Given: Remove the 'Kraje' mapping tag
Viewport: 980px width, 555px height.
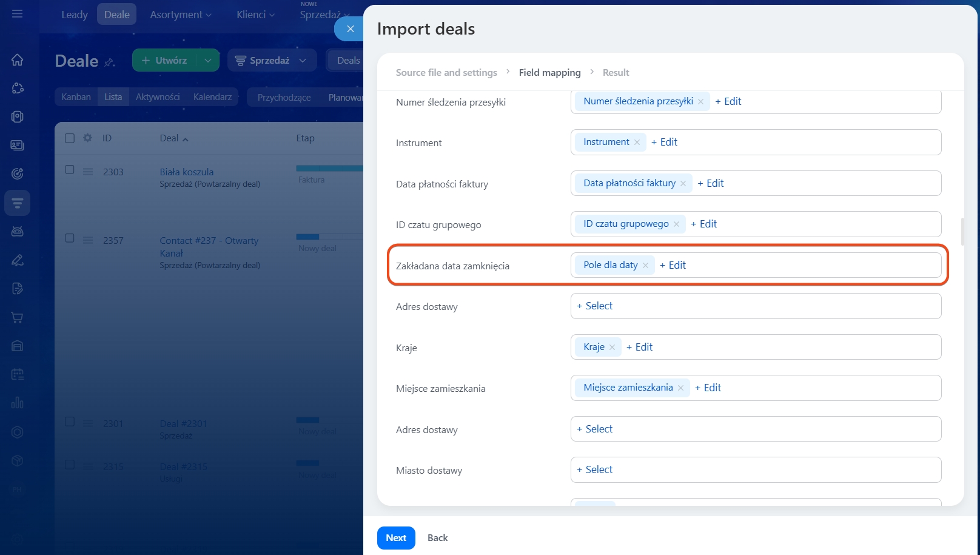Looking at the screenshot, I should pyautogui.click(x=612, y=348).
